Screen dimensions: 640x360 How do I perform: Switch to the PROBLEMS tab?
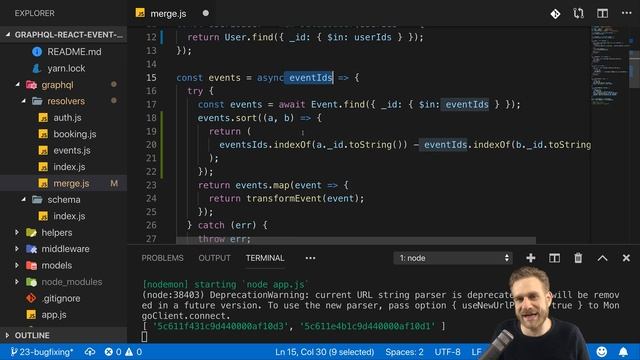coord(162,258)
